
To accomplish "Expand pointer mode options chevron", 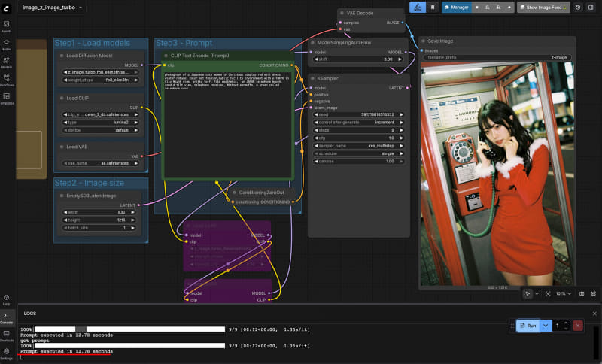I will click(x=537, y=293).
